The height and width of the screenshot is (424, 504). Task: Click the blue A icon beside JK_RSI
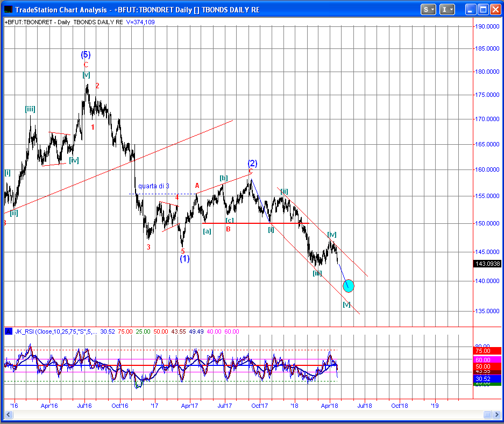[9, 331]
